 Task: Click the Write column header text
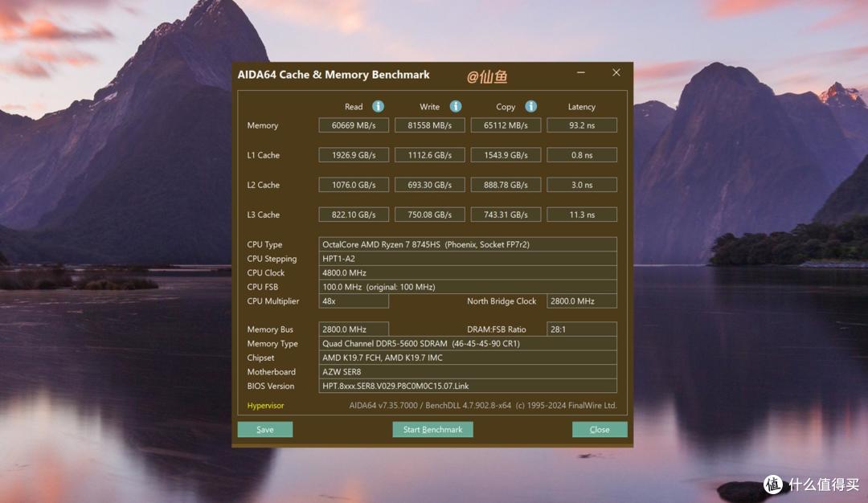[x=429, y=107]
